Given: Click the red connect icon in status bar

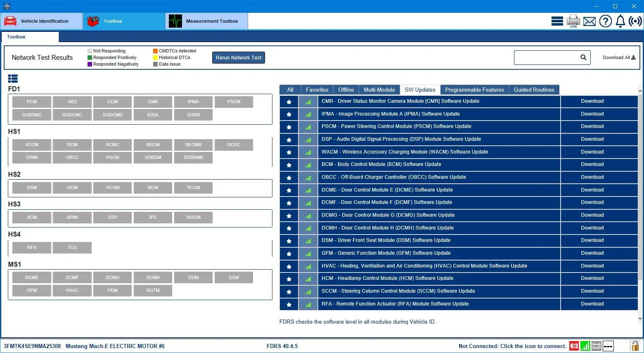Looking at the screenshot, I should click(x=574, y=346).
